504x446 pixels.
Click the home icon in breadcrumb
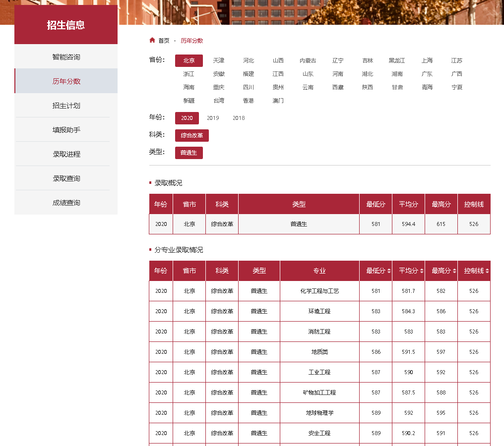(152, 41)
